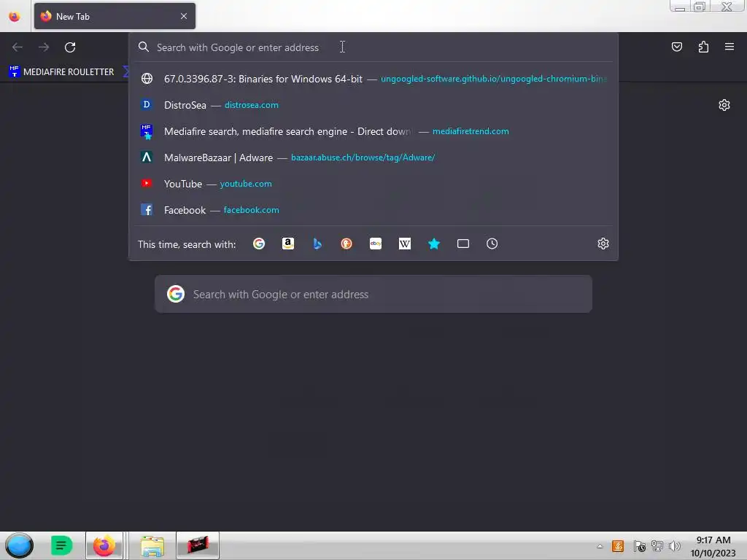The image size is (747, 560).
Task: Search this time with Google icon
Action: 259,244
